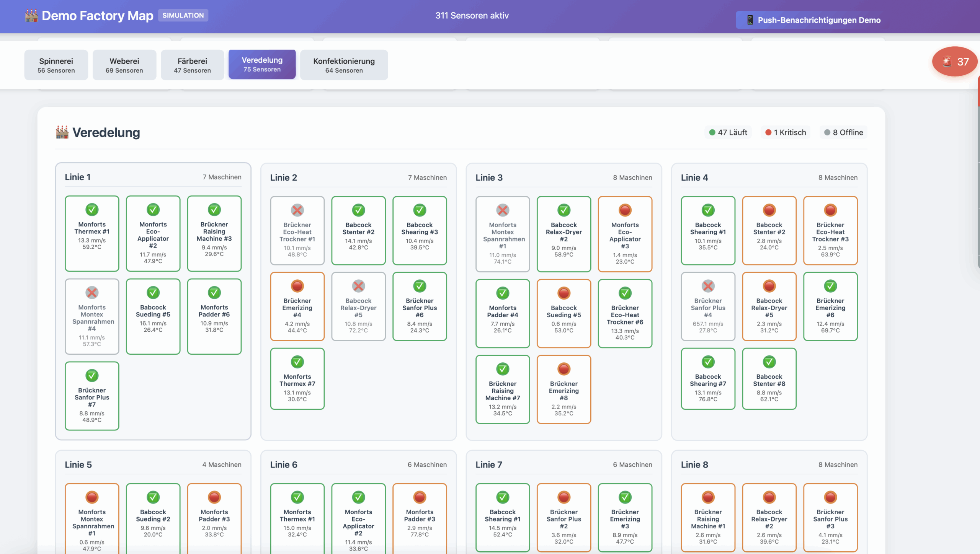Viewport: 980px width, 554px height.
Task: Click green check on Babcock Sueding #5 in Linie 1
Action: click(x=153, y=293)
